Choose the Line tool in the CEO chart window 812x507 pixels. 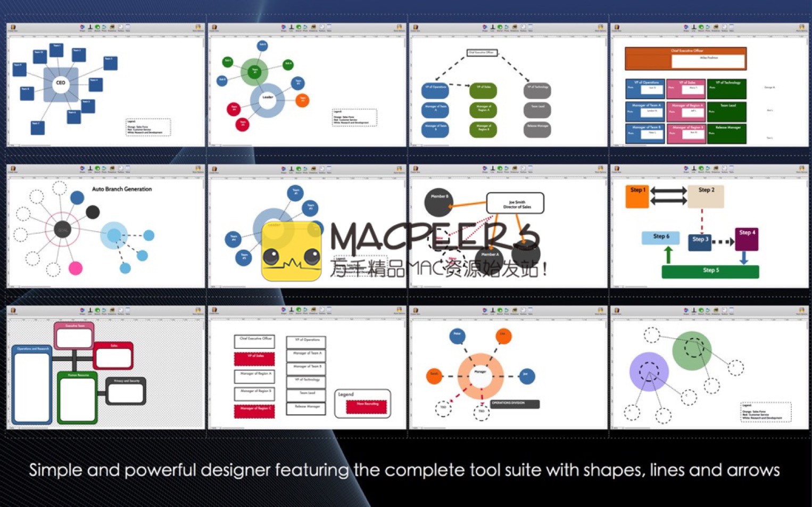click(90, 28)
